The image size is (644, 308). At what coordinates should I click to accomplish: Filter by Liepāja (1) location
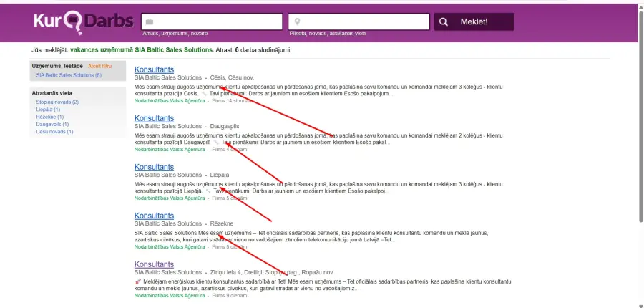click(48, 110)
